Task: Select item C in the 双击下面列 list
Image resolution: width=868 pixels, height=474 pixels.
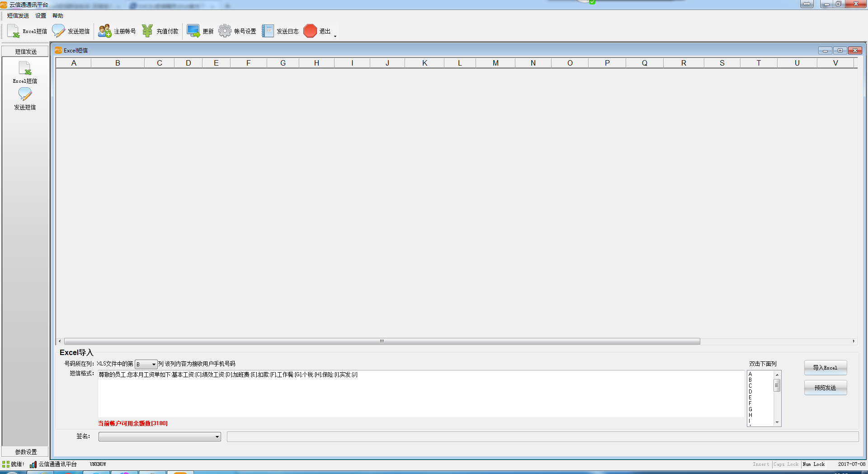Action: [x=750, y=386]
